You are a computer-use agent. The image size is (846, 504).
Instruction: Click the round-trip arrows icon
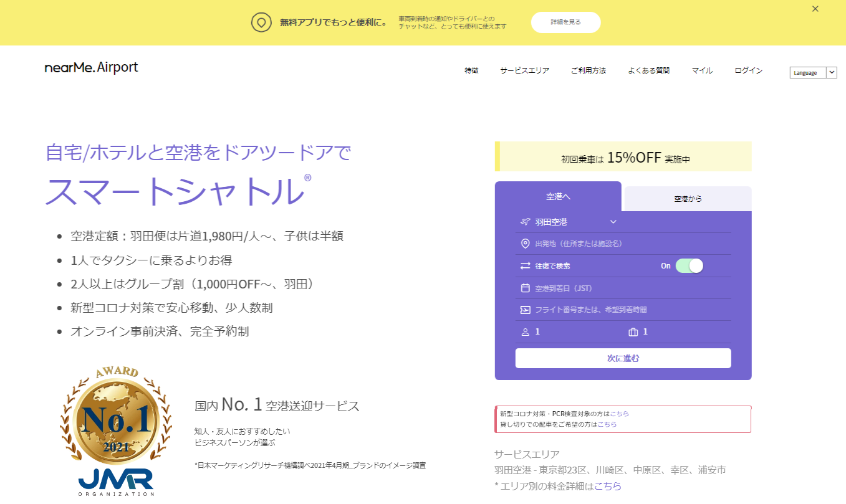[525, 266]
